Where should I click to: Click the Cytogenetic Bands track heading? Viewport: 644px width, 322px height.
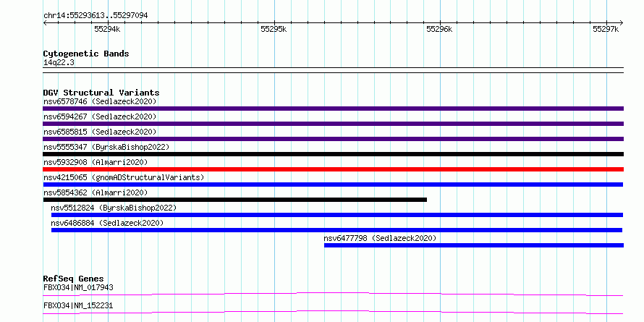[86, 54]
